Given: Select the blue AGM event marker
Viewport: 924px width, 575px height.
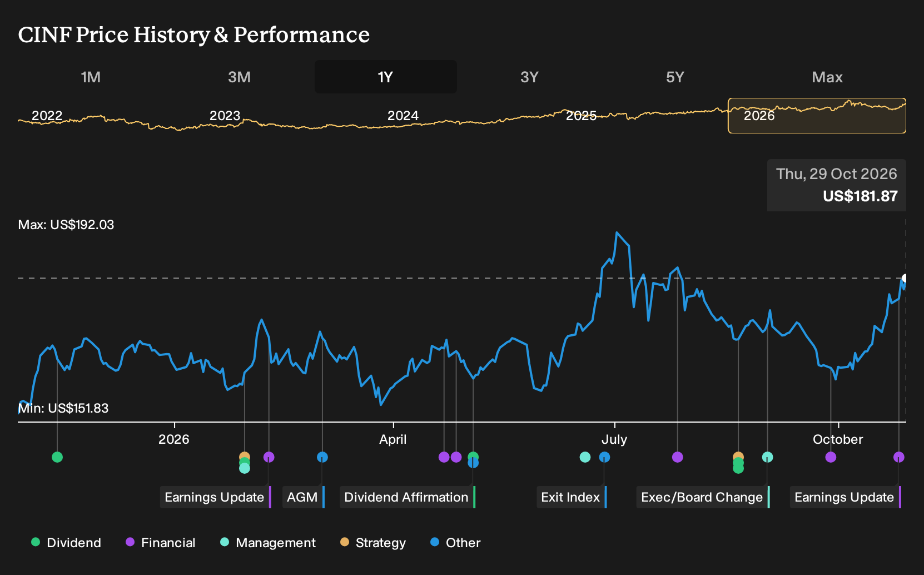Looking at the screenshot, I should pyautogui.click(x=322, y=457).
